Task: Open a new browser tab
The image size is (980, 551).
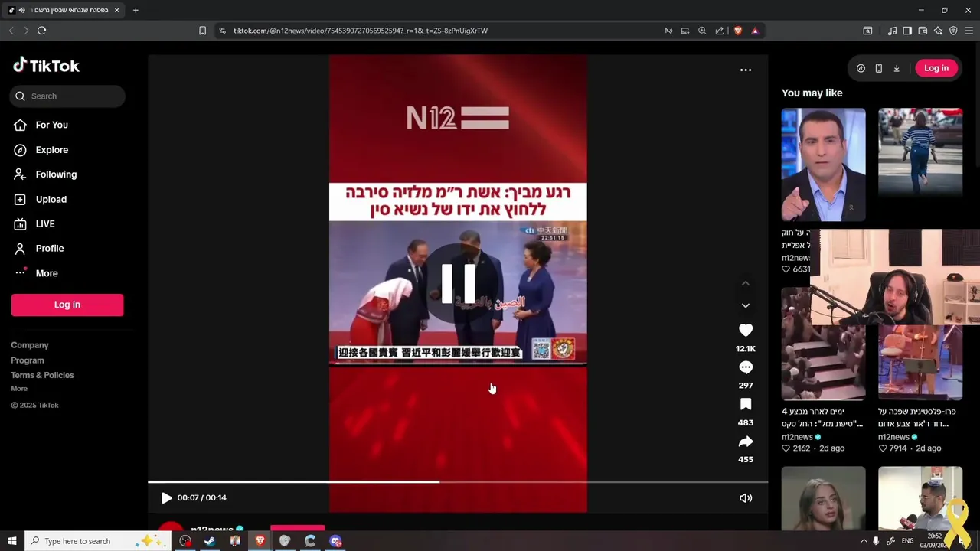Action: coord(136,10)
